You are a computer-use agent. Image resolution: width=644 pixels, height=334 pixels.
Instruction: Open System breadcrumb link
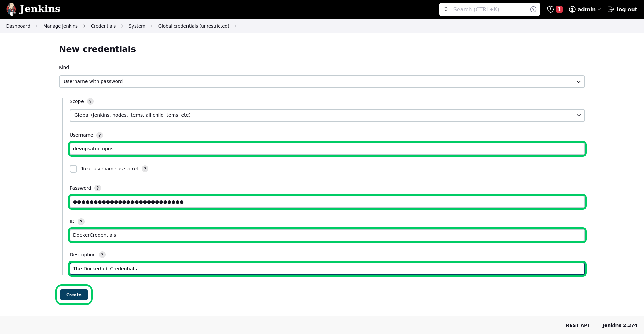point(137,26)
